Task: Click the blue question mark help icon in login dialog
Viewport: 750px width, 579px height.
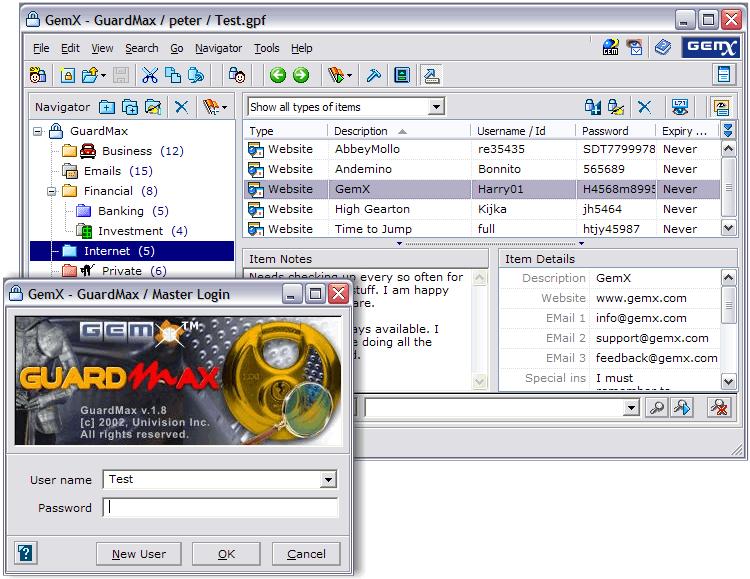Action: tap(25, 553)
